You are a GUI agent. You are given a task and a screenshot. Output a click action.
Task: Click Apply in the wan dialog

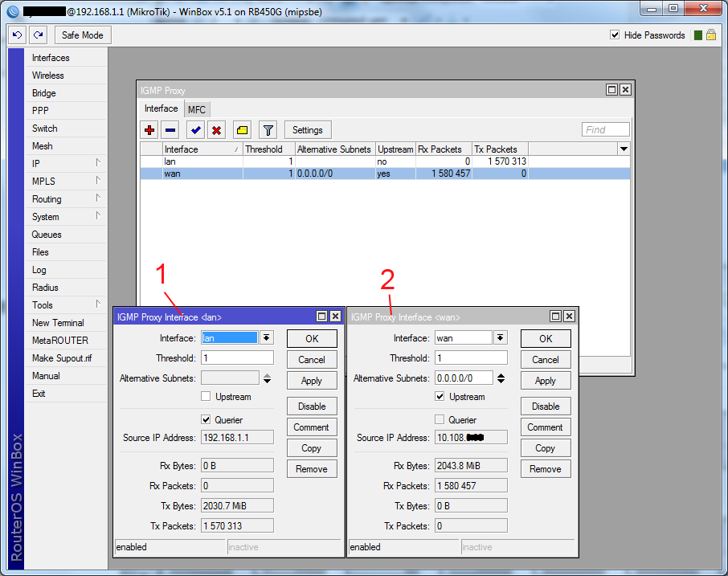pyautogui.click(x=545, y=381)
